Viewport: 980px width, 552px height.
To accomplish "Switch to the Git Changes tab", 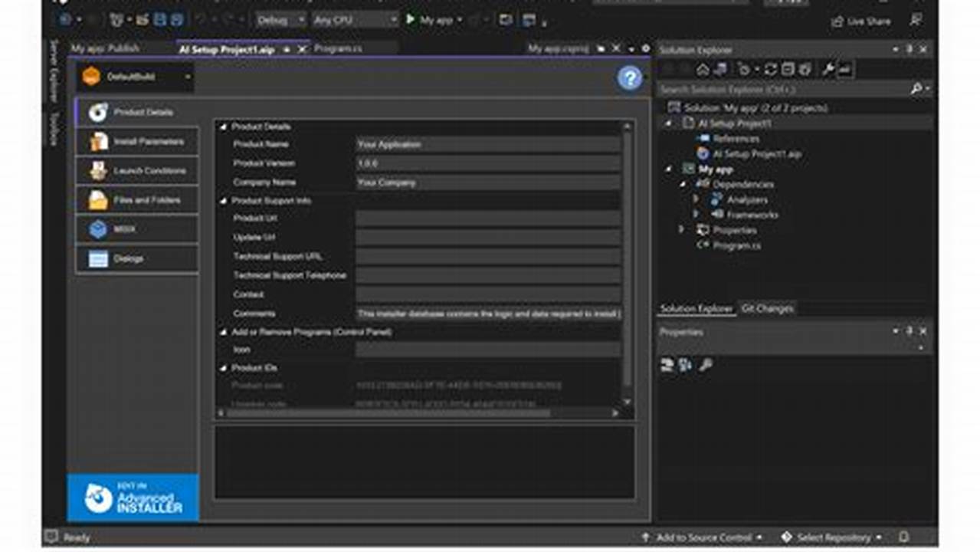I will coord(768,307).
